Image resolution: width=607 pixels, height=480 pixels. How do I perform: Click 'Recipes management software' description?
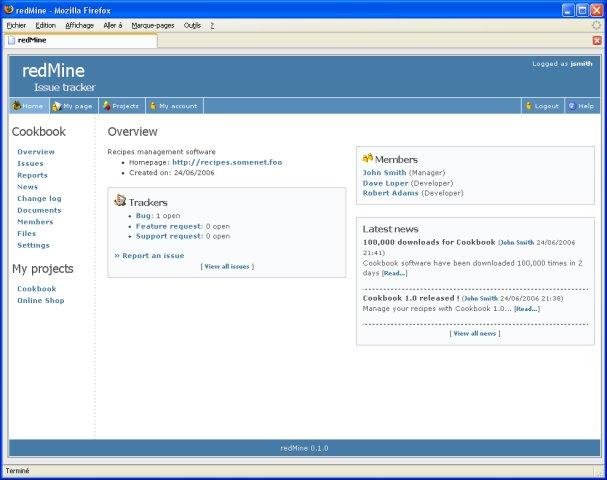click(x=161, y=152)
